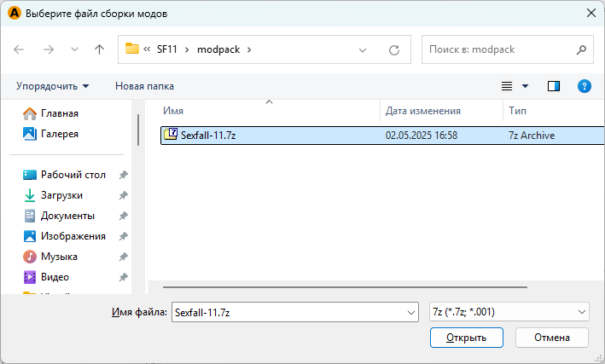The width and height of the screenshot is (605, 364).
Task: Go back to the previous folder
Action: 20,49
